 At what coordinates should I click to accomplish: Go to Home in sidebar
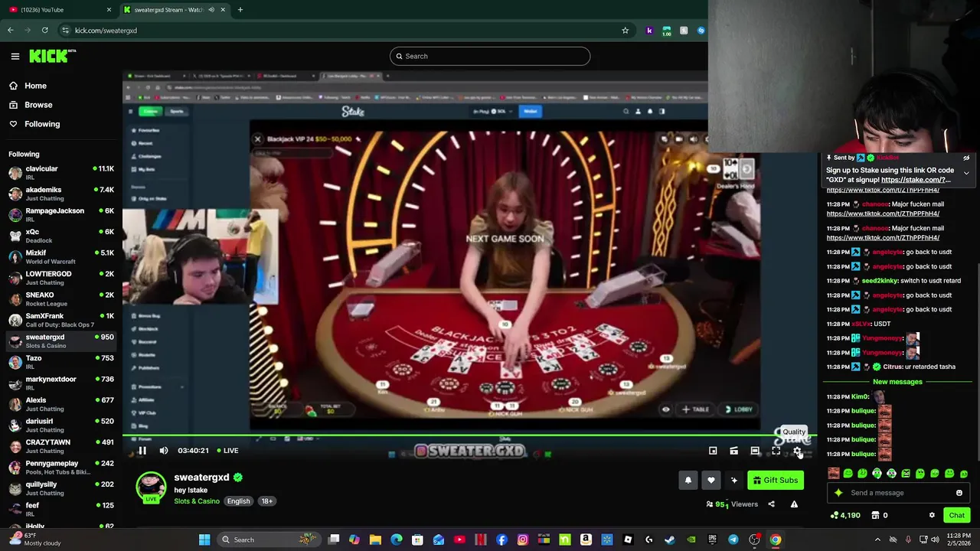[35, 86]
